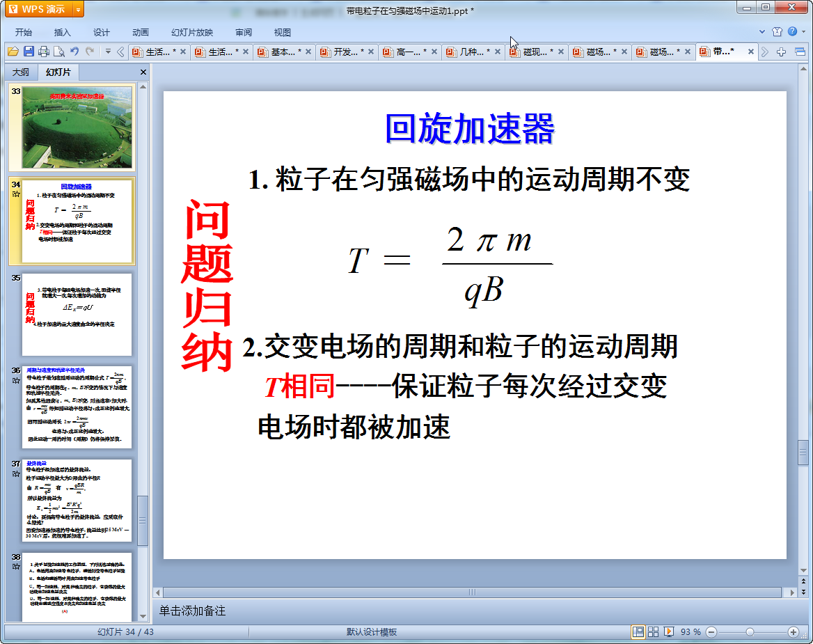
Task: Click the red 问题归纳 vertical text
Action: tap(207, 286)
